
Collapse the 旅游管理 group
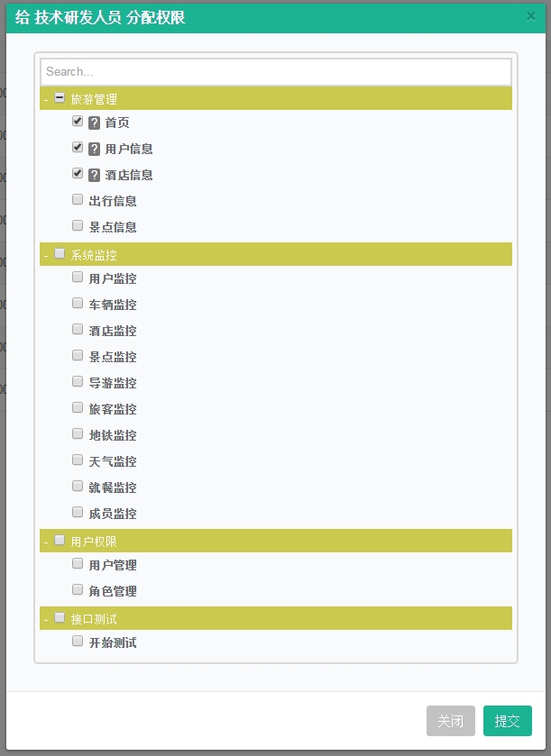click(45, 98)
